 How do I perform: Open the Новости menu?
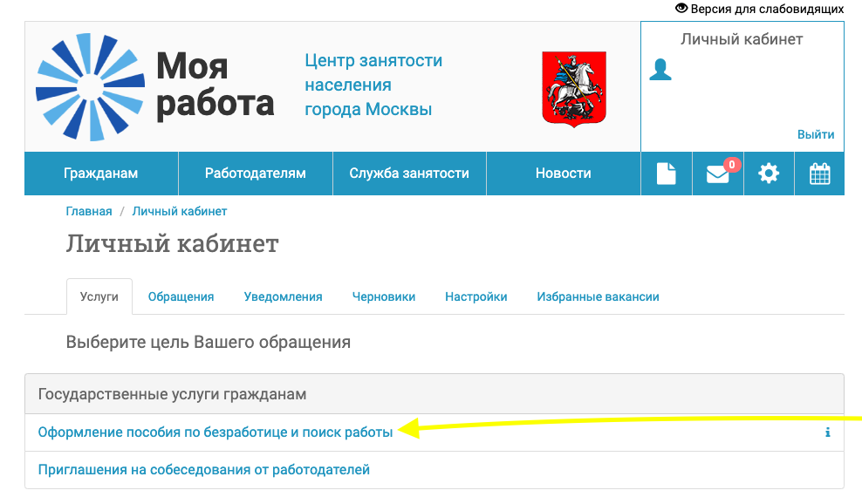[x=564, y=174]
